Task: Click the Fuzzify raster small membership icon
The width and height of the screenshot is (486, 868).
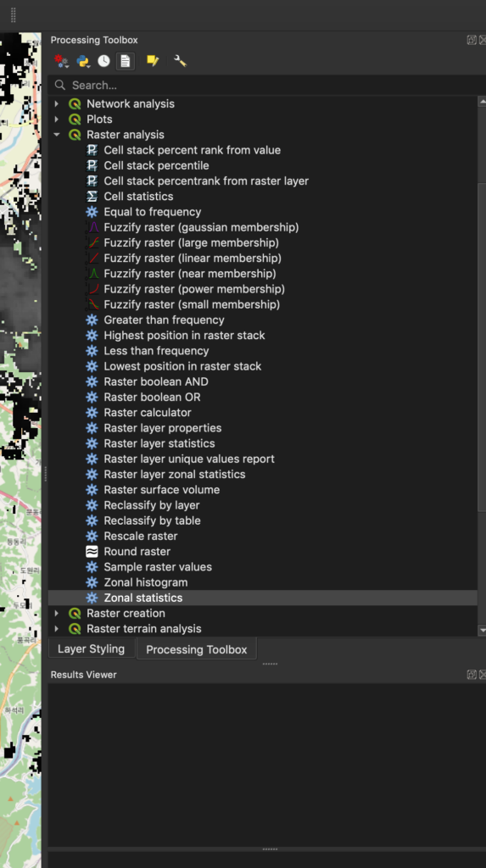Action: (x=93, y=304)
